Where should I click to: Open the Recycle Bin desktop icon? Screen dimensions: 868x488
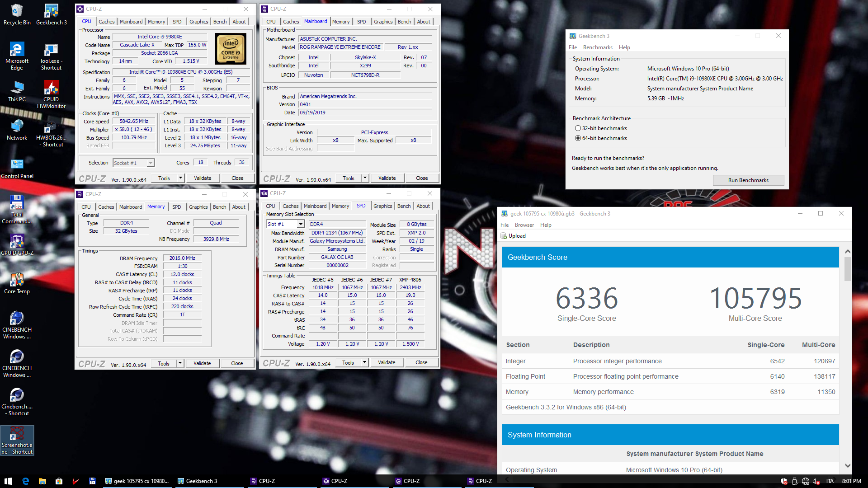[17, 14]
